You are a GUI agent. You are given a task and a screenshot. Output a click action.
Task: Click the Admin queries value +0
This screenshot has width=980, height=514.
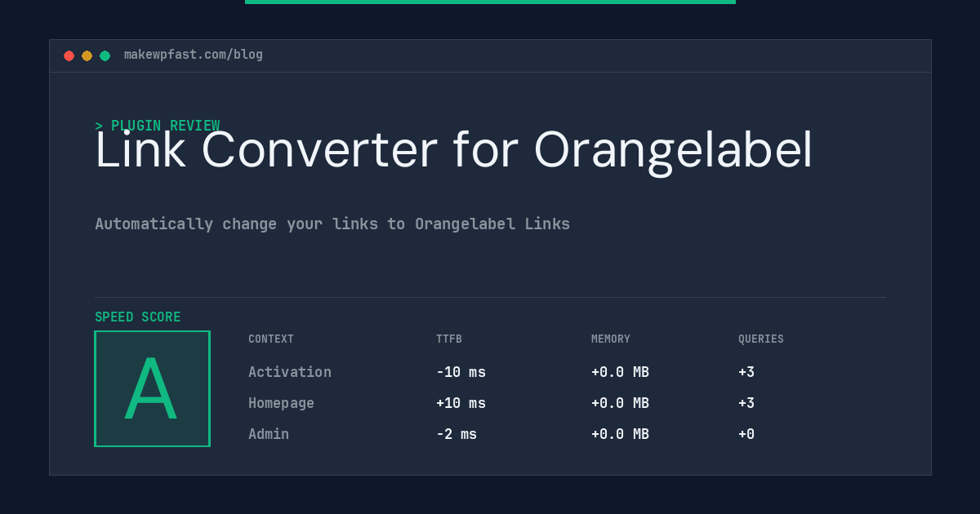[746, 434]
